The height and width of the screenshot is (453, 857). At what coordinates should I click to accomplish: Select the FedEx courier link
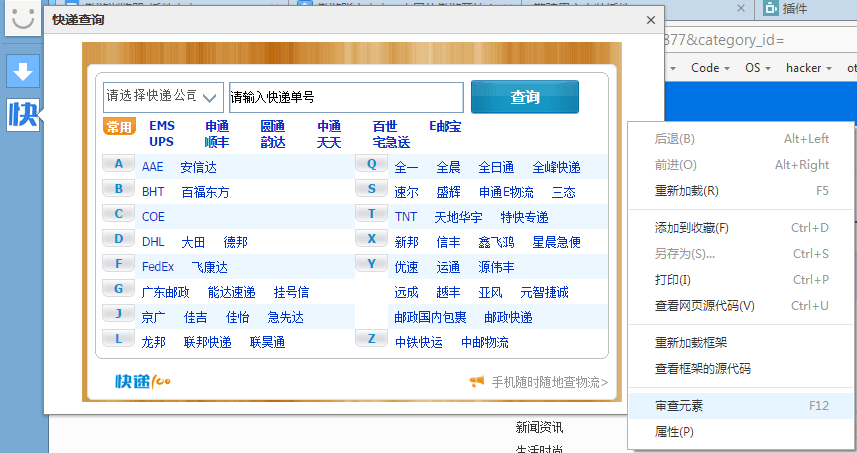(x=158, y=267)
